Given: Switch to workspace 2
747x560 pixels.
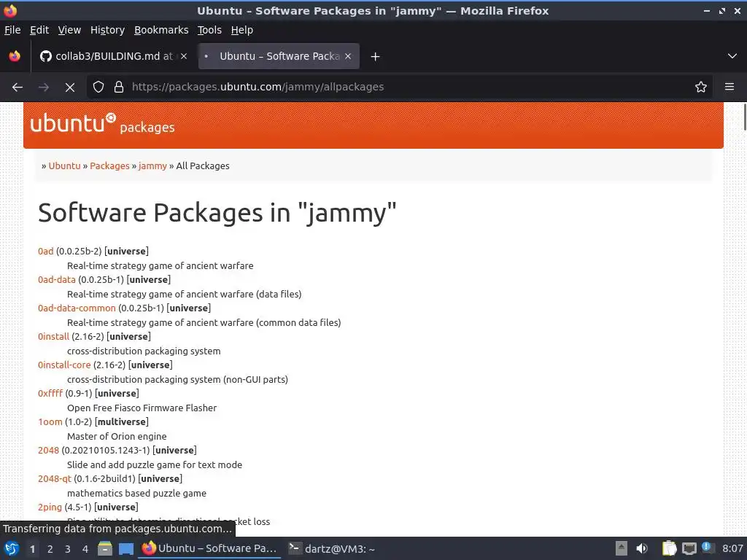Looking at the screenshot, I should [50, 549].
